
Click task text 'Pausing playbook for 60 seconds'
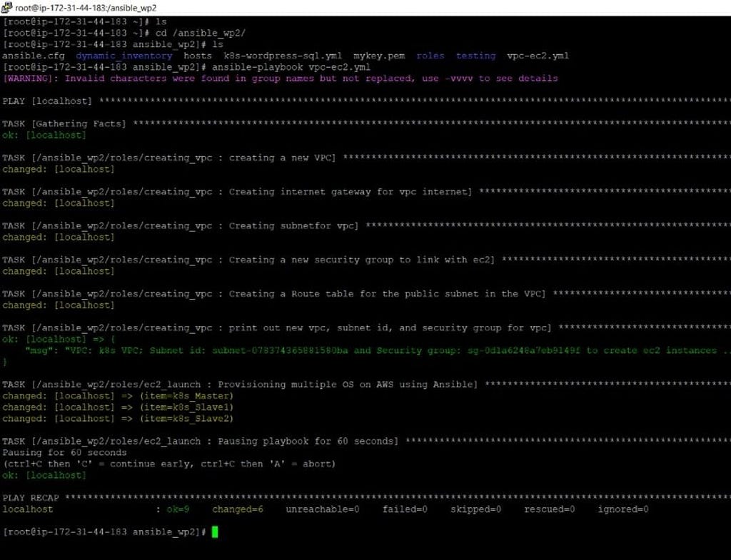306,441
